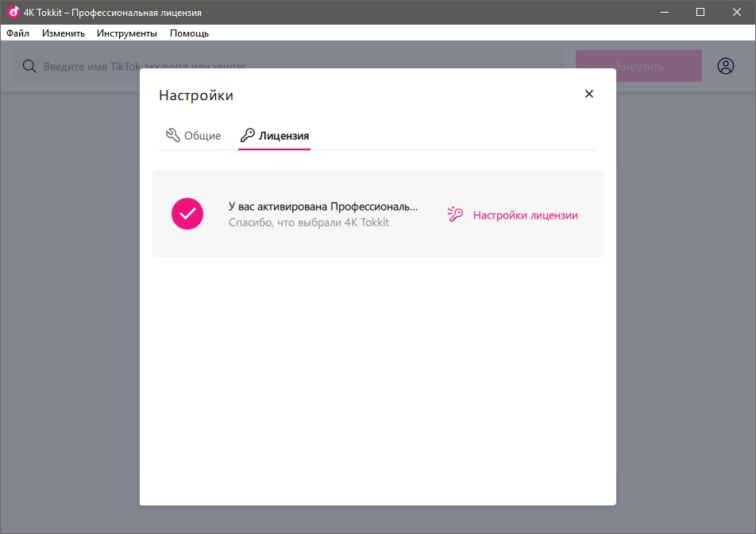
Task: Click the Настройки dialog heading
Action: (x=195, y=95)
